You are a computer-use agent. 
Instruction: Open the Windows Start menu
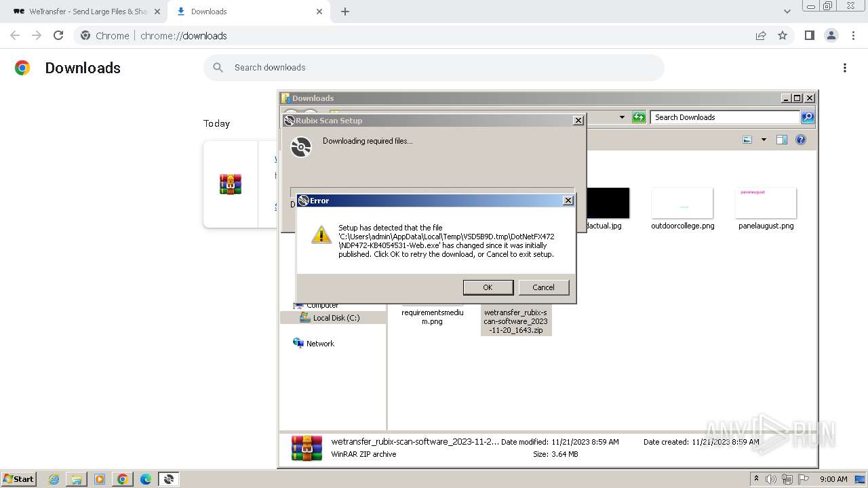click(18, 479)
